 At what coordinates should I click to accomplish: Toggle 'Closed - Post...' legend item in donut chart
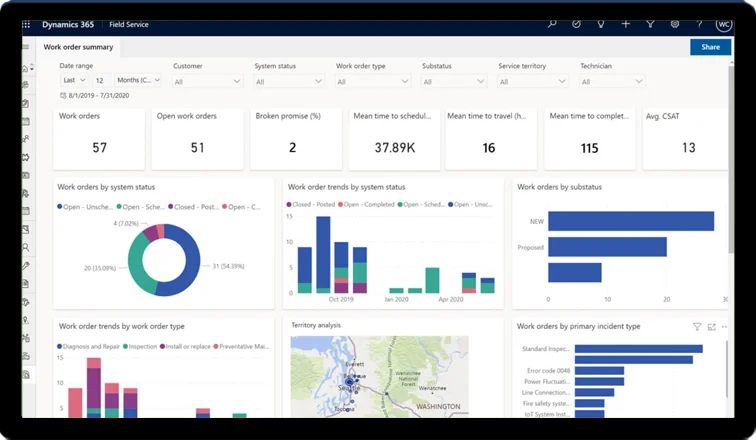click(193, 207)
